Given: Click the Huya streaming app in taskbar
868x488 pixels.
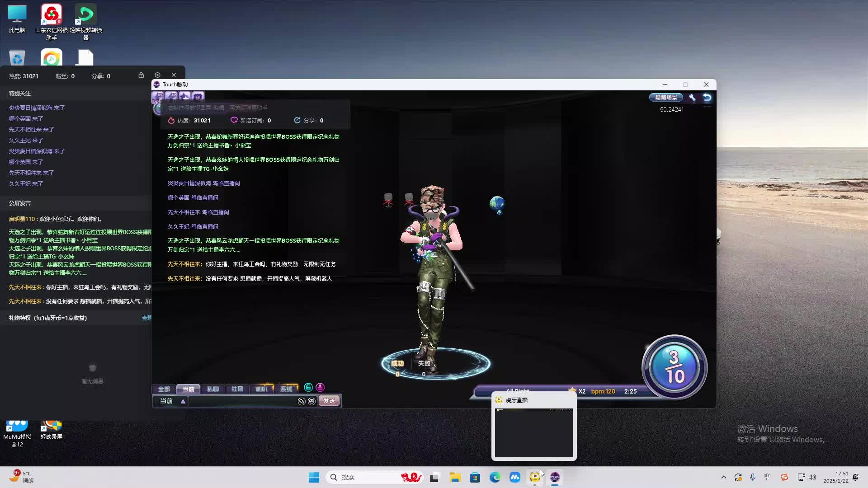Looking at the screenshot, I should point(535,477).
